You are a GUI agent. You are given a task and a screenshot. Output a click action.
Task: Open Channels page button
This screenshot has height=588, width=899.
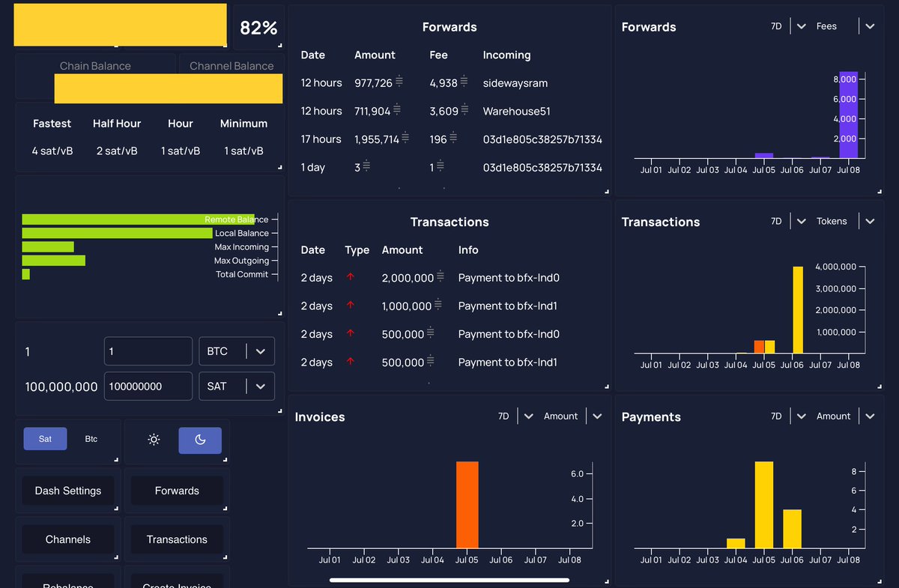click(x=68, y=539)
